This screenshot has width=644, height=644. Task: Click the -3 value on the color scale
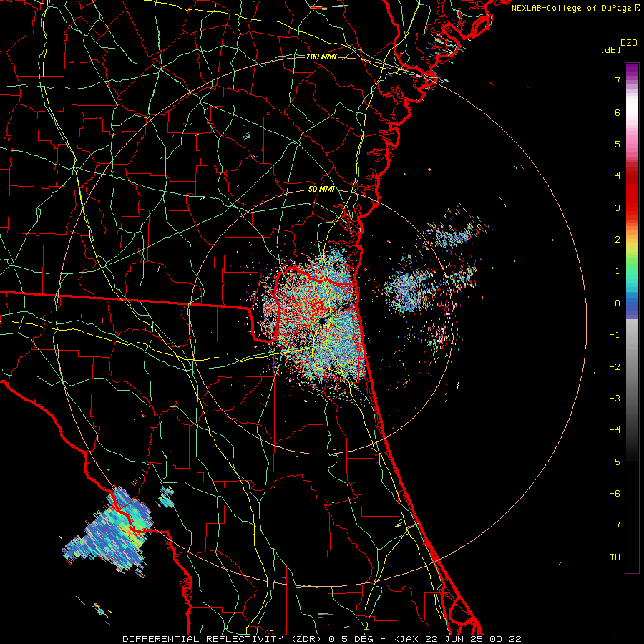pyautogui.click(x=615, y=398)
